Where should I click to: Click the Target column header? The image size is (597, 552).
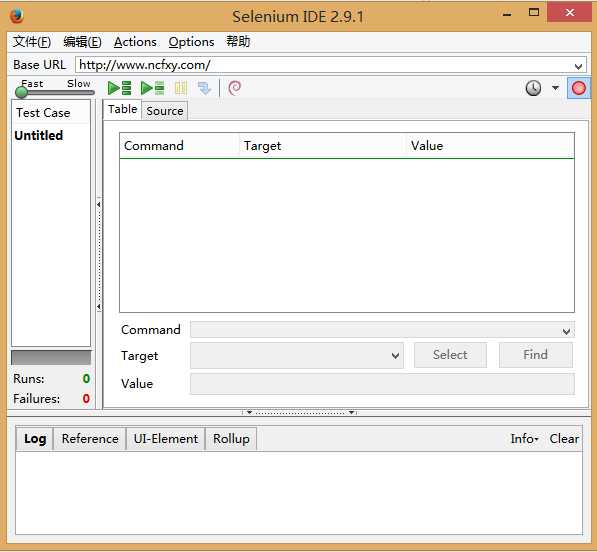click(x=321, y=146)
